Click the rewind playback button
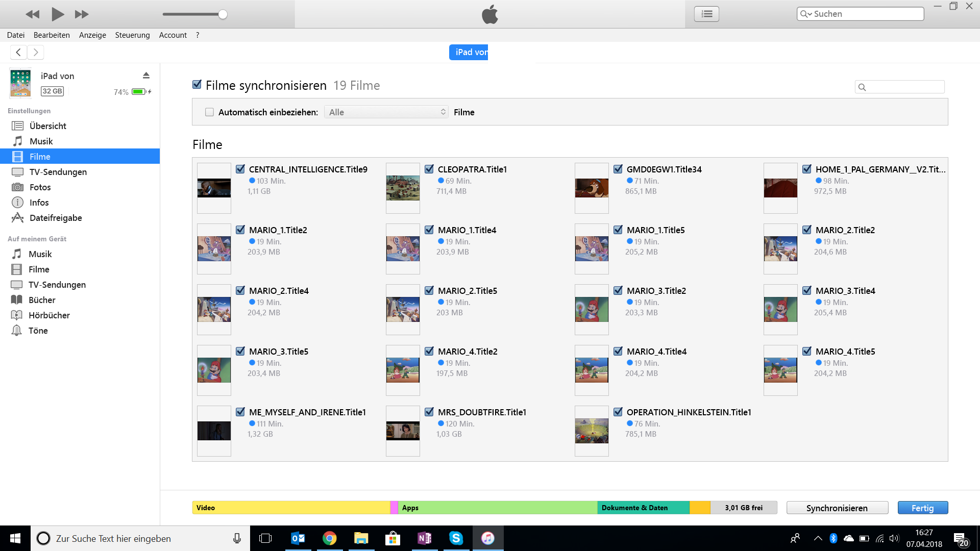Viewport: 980px width, 551px height. click(33, 14)
